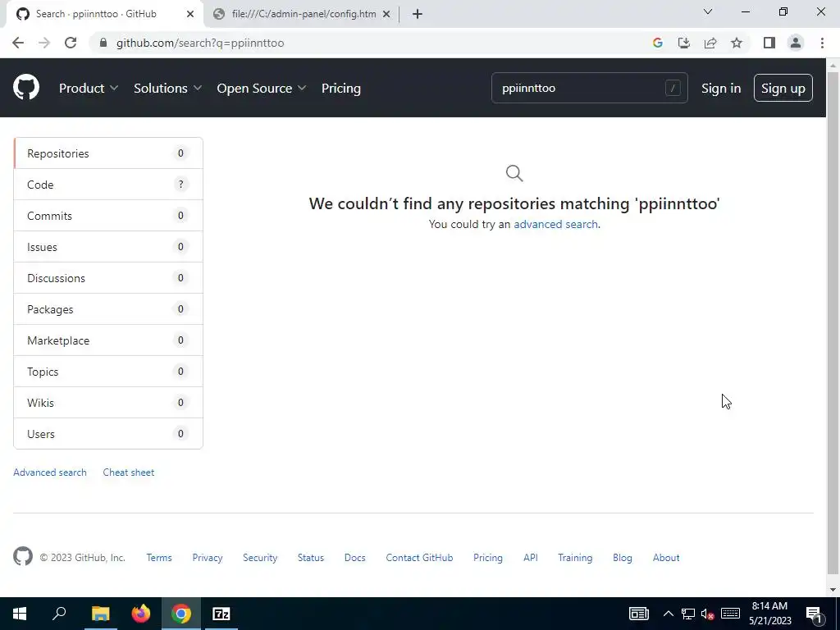
Task: Select the Packages filter
Action: click(108, 309)
